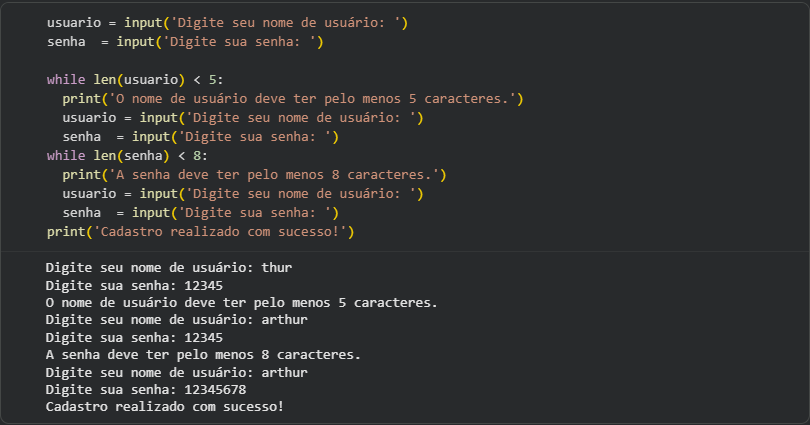This screenshot has width=810, height=425.
Task: Click the 'while' keyword of the senha loop
Action: (66, 155)
